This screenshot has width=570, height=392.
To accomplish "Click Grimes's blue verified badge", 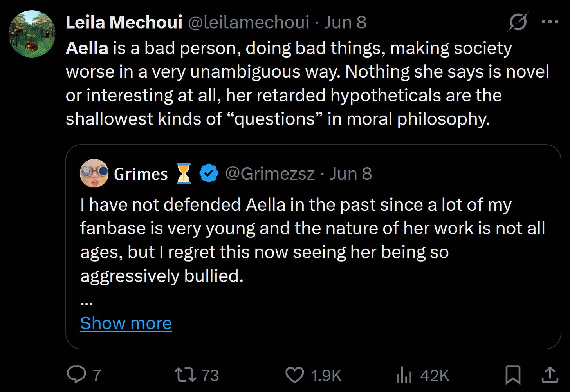I will click(x=209, y=174).
